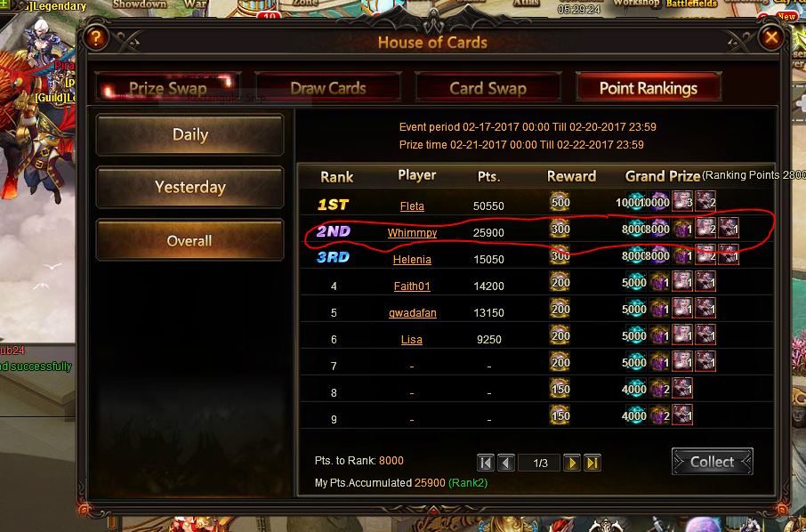Open the help question mark icon

95,37
